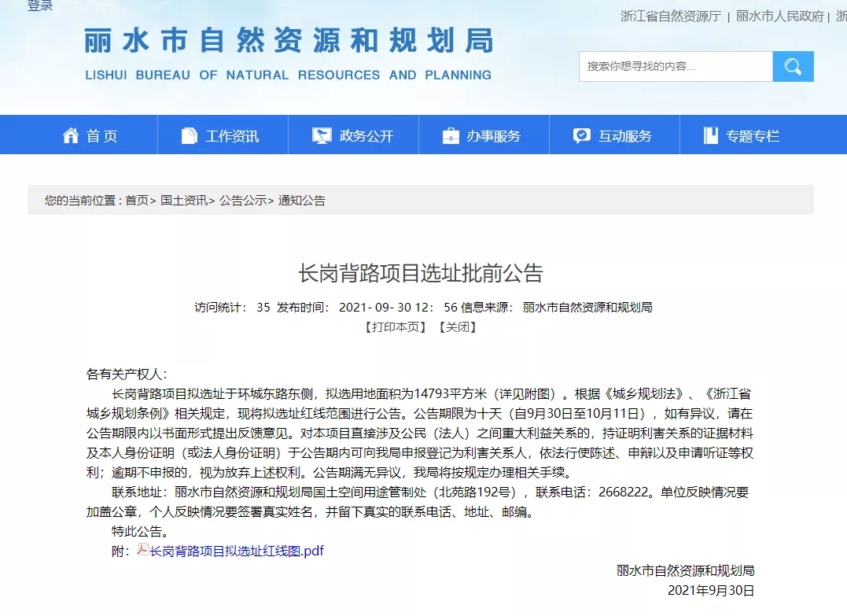Click the visit count 访问统计 35

[232, 308]
